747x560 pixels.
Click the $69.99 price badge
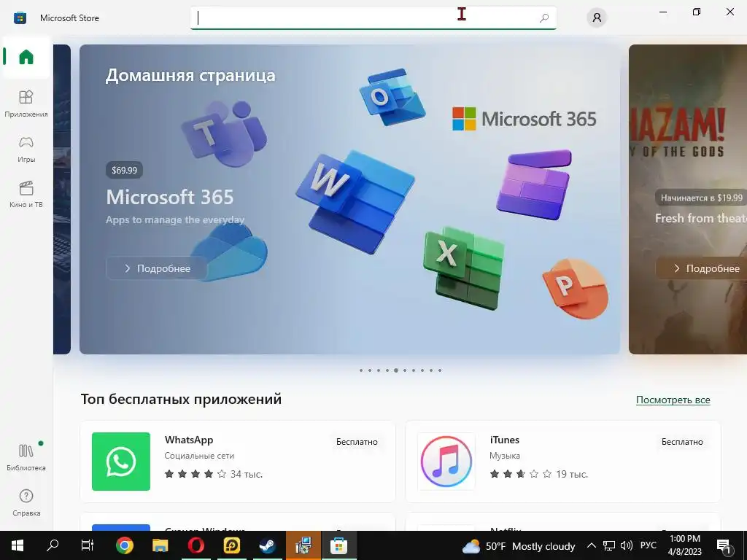click(x=124, y=170)
